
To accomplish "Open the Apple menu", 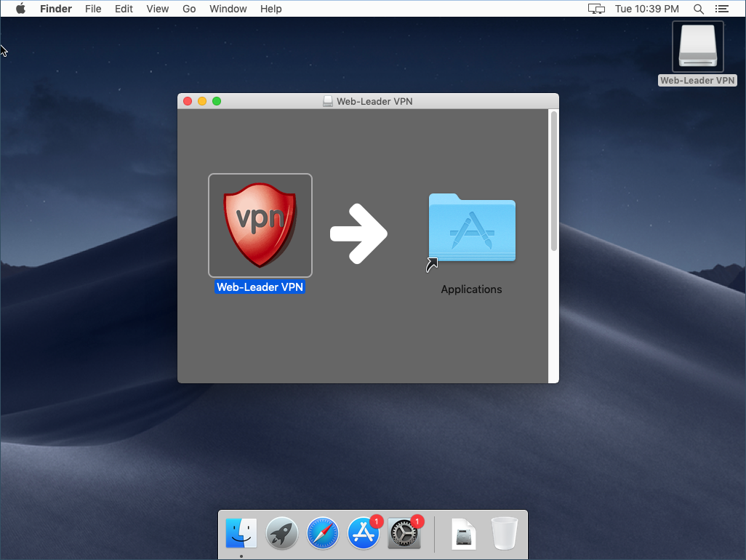I will pyautogui.click(x=20, y=9).
